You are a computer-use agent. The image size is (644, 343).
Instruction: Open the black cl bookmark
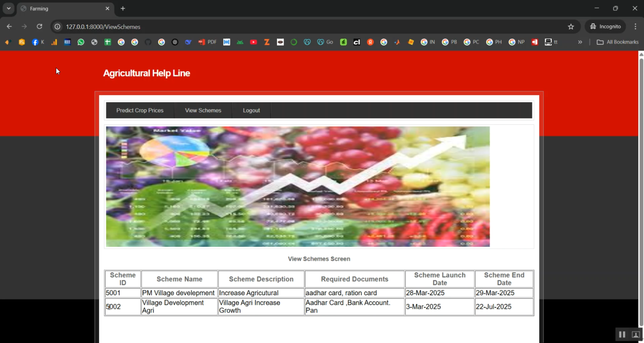coord(357,42)
